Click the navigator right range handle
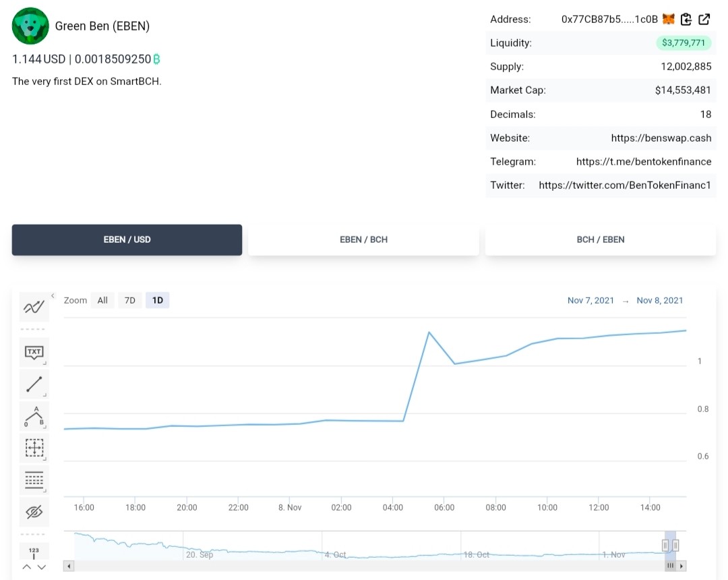Image resolution: width=728 pixels, height=580 pixels. [675, 545]
